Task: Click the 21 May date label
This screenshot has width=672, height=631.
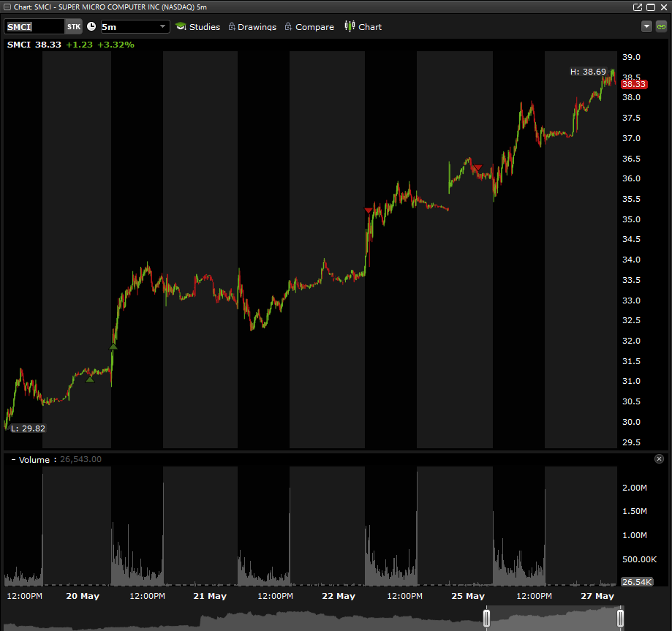Action: [x=210, y=596]
